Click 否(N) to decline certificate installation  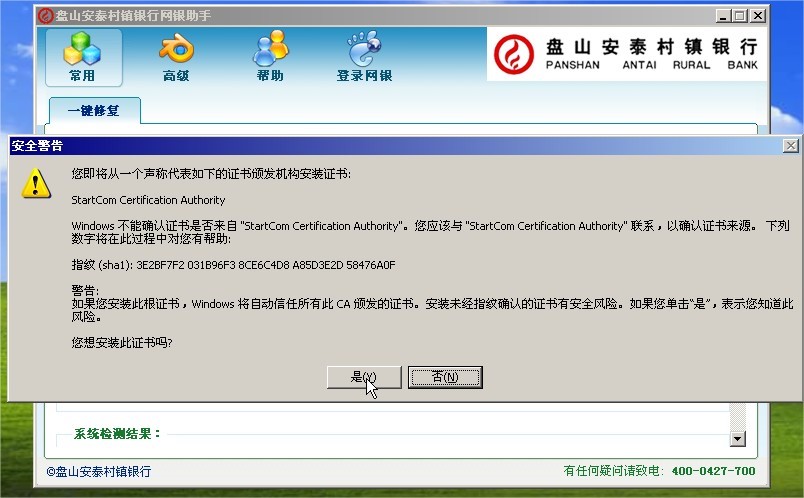coord(445,377)
